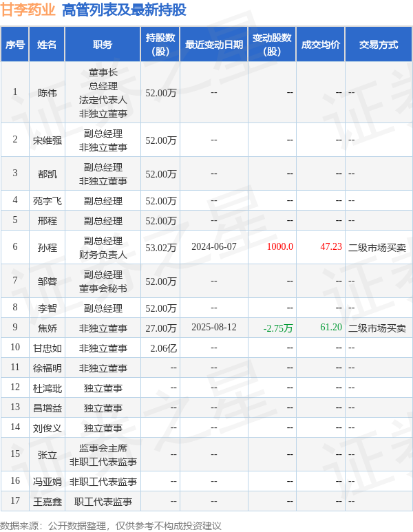This screenshot has height=532, width=413.
Task: Click 独立董事 in 杜鸿玭's row
Action: click(x=103, y=387)
